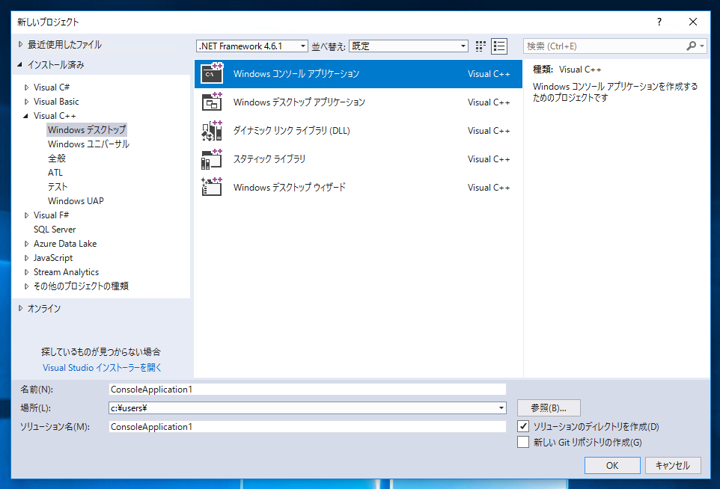Open Visual Studio インストーラーを開く link
Image resolution: width=720 pixels, height=489 pixels.
click(102, 367)
